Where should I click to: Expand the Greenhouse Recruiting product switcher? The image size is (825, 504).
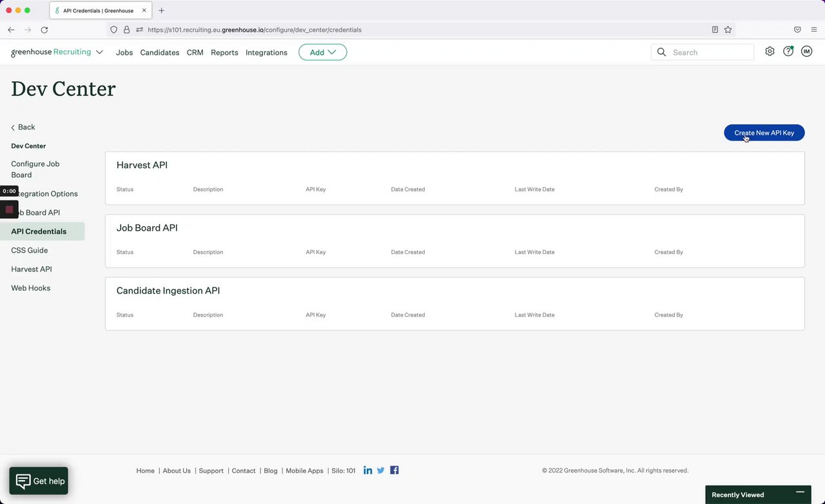pos(99,52)
